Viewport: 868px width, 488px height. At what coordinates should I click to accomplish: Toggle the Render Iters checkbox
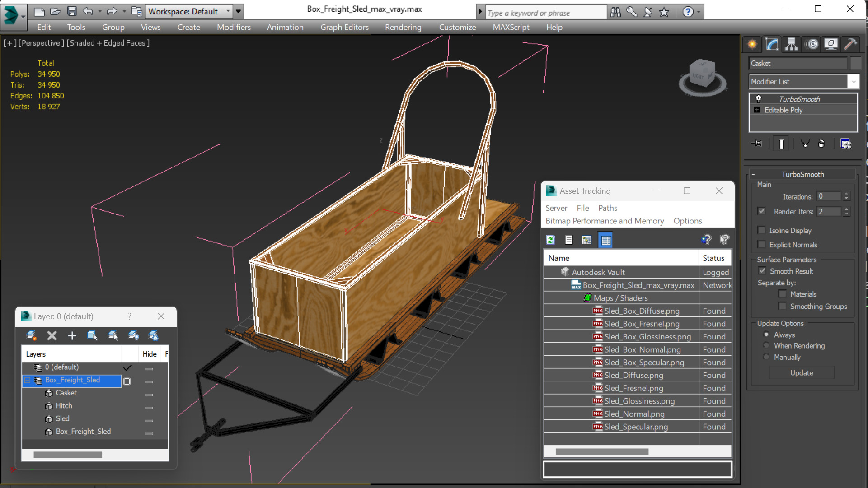click(x=762, y=211)
